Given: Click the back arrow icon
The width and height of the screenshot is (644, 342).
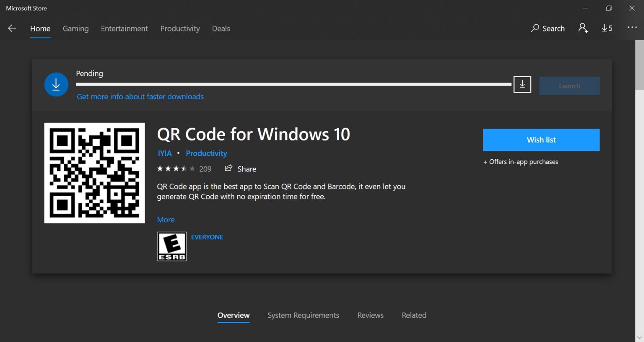Looking at the screenshot, I should coord(12,28).
